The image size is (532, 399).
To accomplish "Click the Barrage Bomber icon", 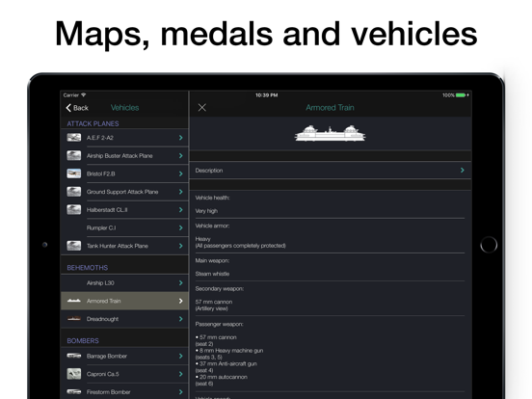I will coord(74,356).
